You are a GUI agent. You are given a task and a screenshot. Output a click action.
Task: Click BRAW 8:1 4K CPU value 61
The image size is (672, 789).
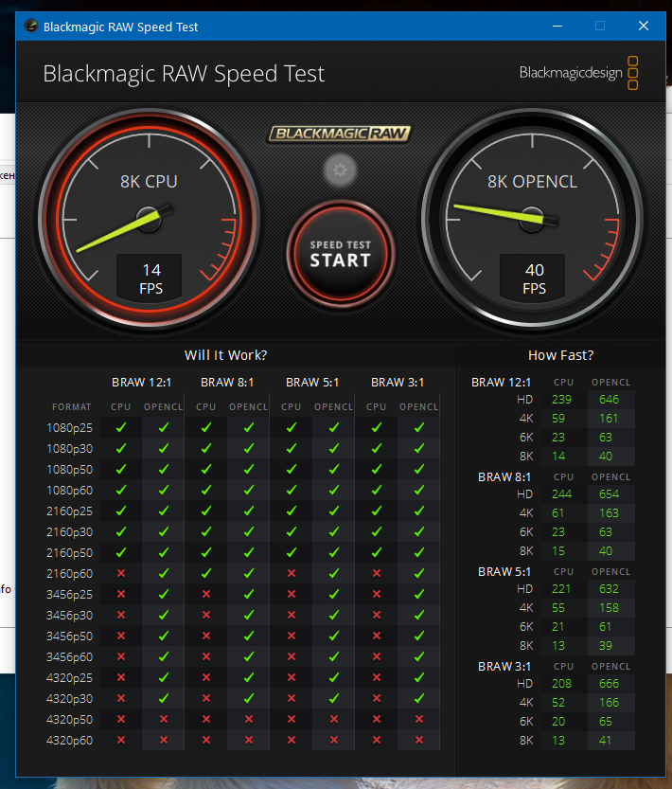557,512
